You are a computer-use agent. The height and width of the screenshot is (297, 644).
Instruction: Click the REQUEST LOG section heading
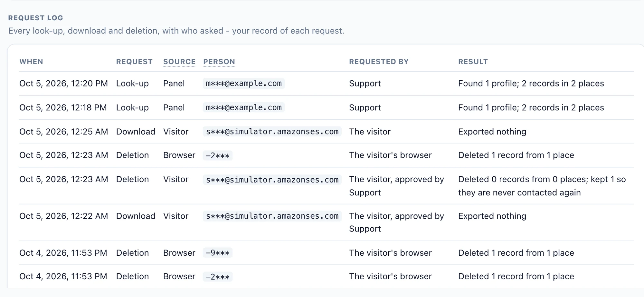[35, 18]
